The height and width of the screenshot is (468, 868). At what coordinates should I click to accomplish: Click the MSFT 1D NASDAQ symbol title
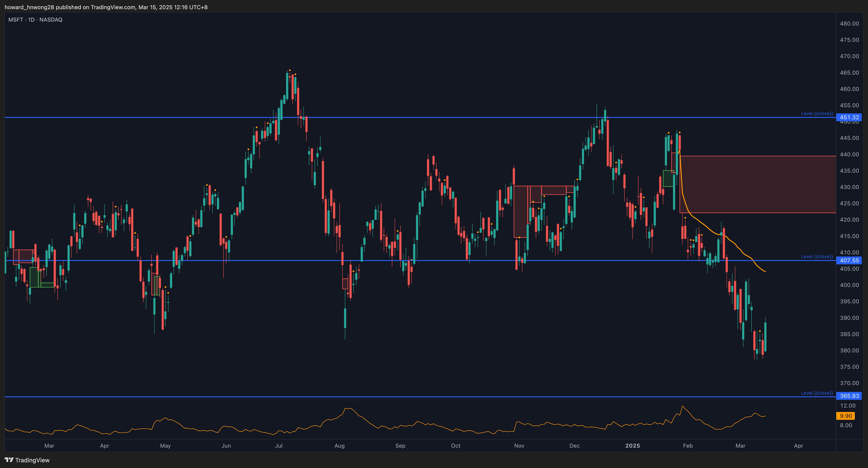pyautogui.click(x=35, y=19)
